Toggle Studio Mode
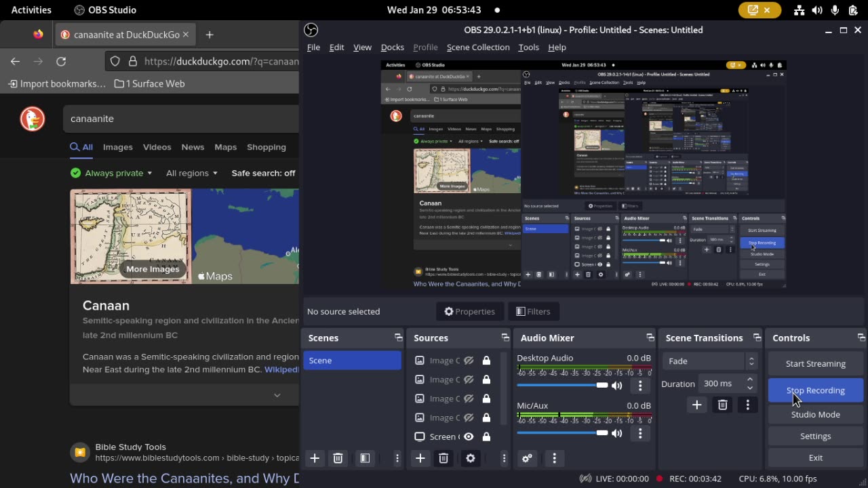Image resolution: width=868 pixels, height=488 pixels. click(x=816, y=414)
